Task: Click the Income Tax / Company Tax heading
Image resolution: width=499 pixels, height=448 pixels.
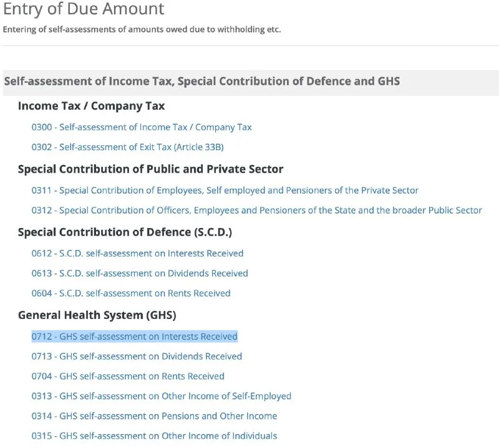Action: [91, 106]
